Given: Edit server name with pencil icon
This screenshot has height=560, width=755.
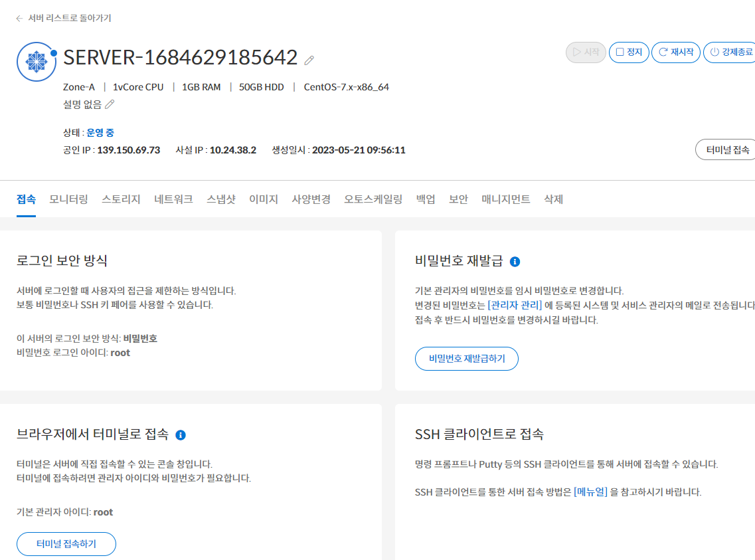Looking at the screenshot, I should tap(309, 60).
